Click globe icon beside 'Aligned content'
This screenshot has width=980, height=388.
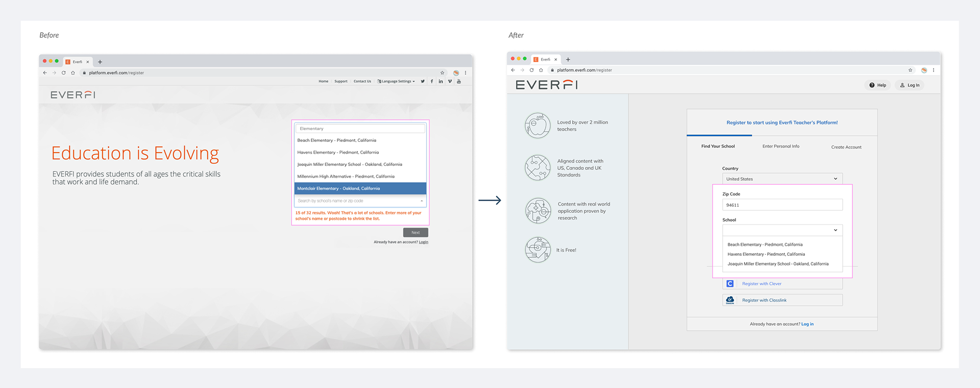(538, 168)
